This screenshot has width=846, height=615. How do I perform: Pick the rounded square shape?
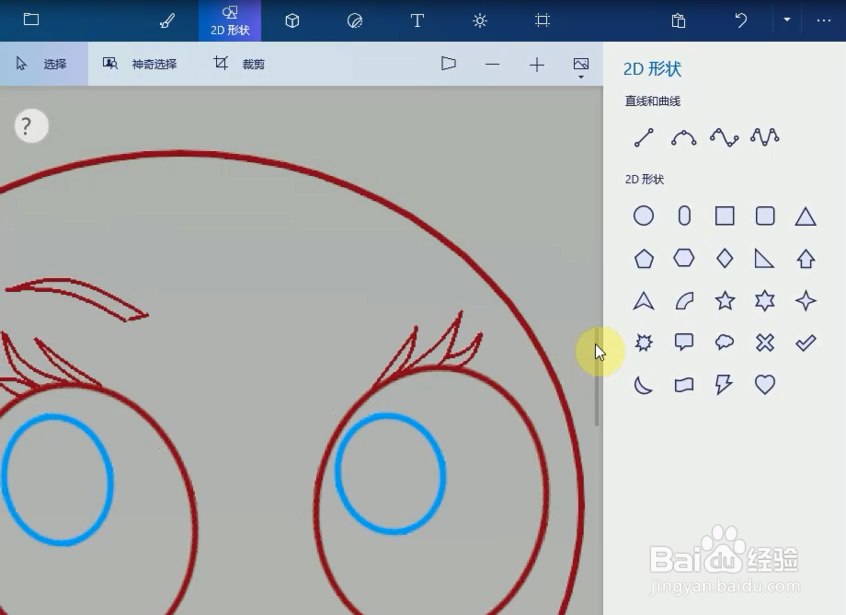tap(765, 216)
